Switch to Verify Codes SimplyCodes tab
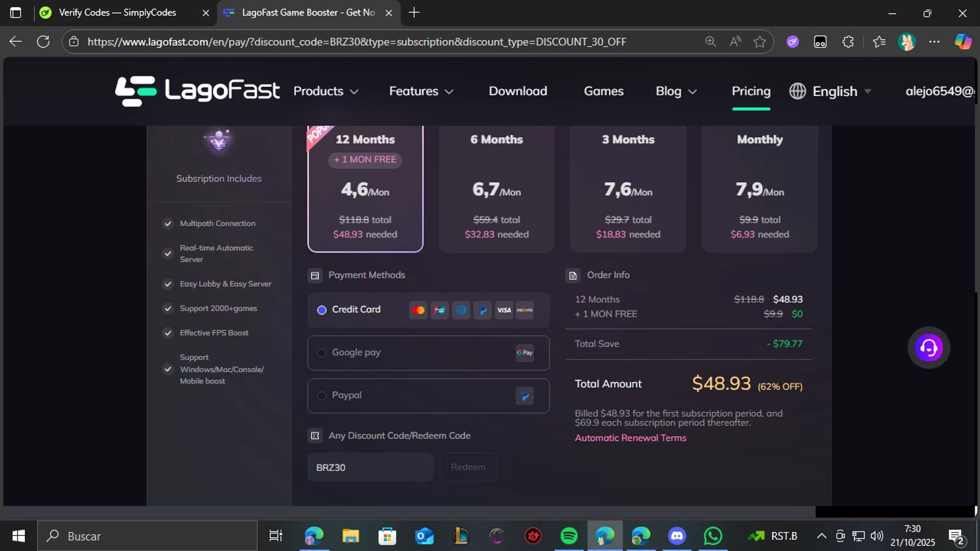 125,12
